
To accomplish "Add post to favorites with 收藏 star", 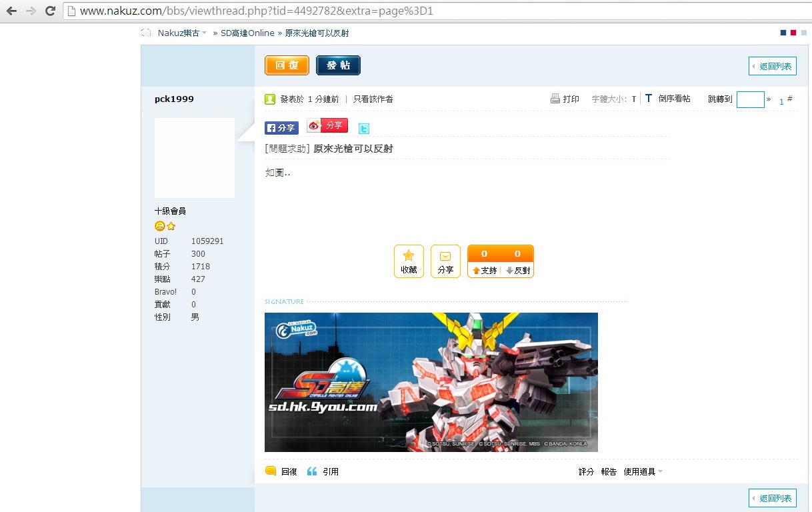I will point(409,261).
